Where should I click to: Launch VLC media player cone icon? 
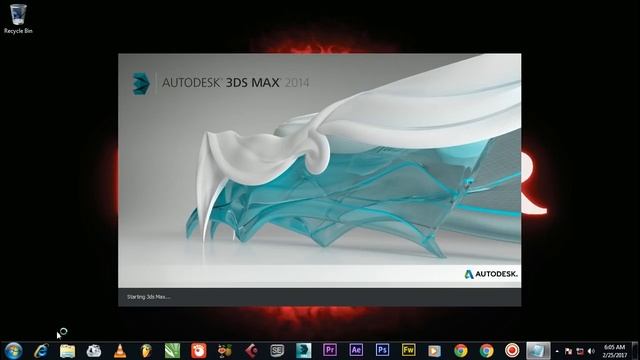[x=120, y=351]
